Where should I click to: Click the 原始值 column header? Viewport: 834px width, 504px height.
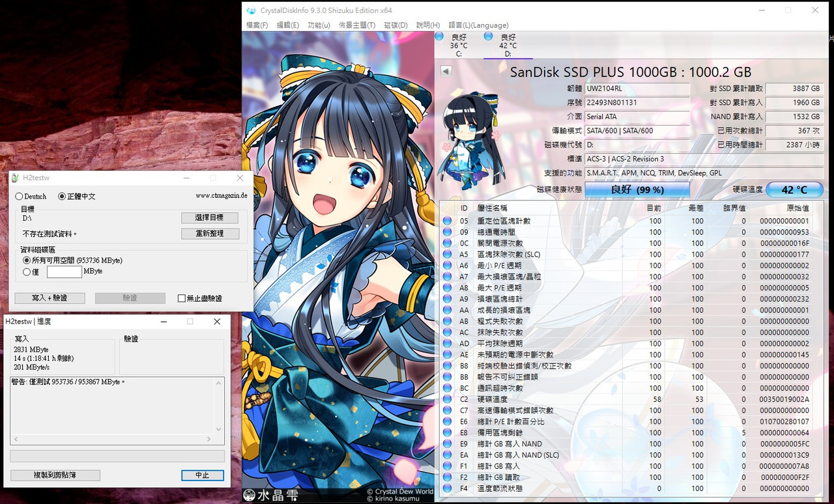(798, 208)
